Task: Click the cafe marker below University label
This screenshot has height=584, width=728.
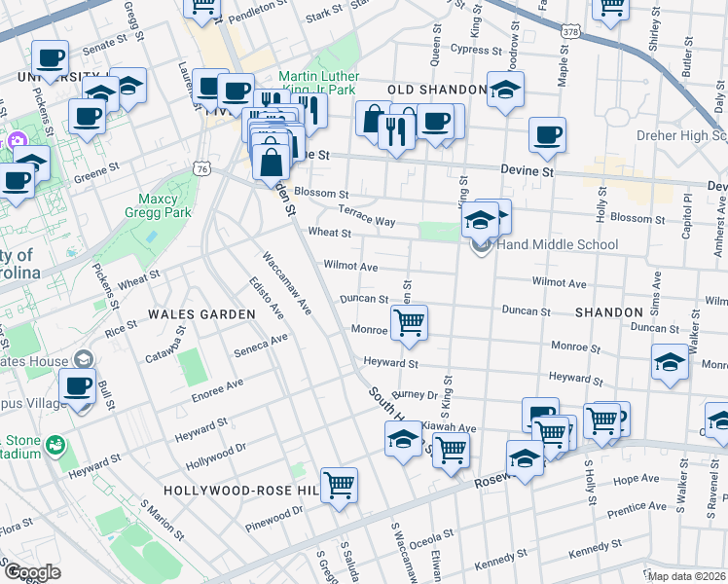Action: pyautogui.click(x=87, y=118)
